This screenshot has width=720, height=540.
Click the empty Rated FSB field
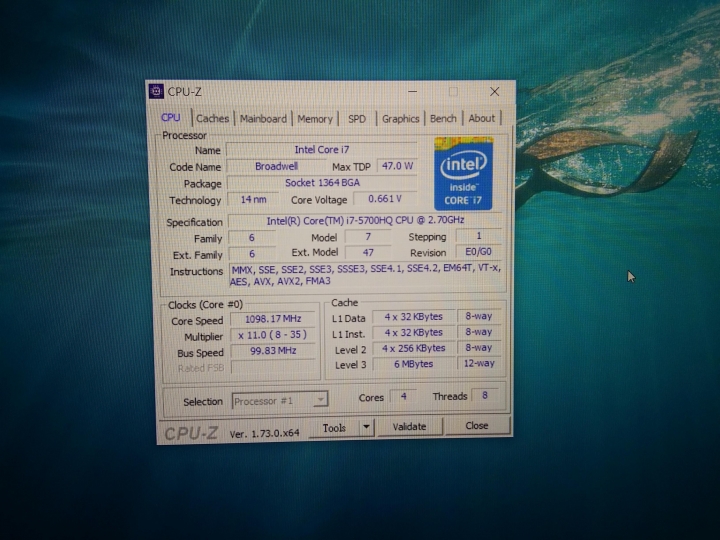[273, 367]
